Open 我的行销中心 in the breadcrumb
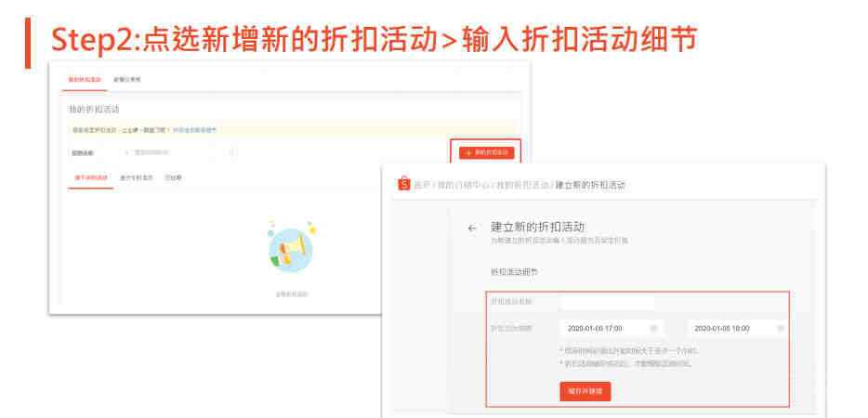868x418 pixels. [463, 186]
